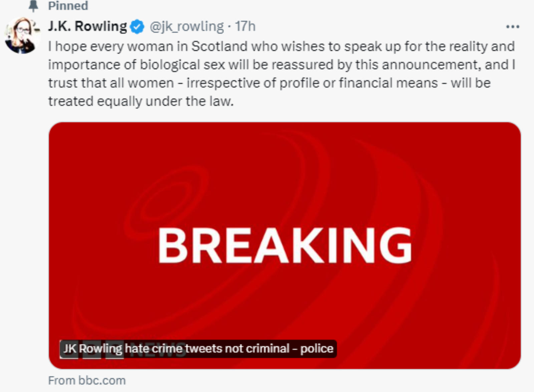Click the text 'treated equally under the law.'
This screenshot has height=392, width=534.
click(x=141, y=101)
